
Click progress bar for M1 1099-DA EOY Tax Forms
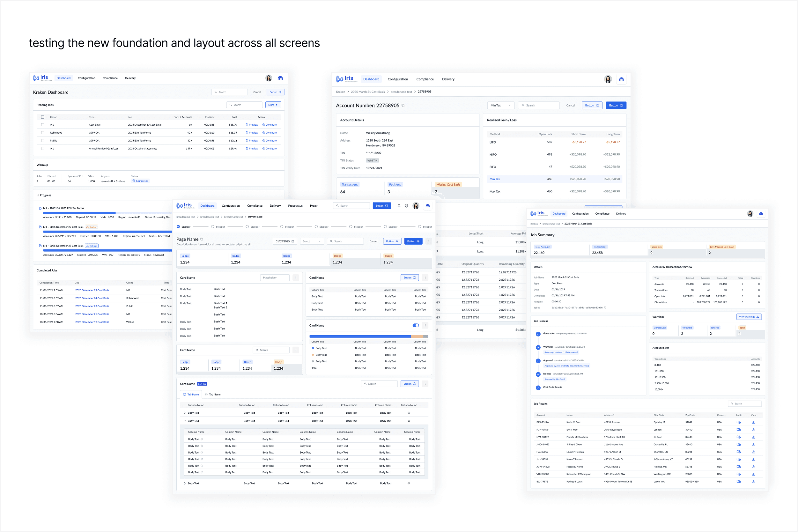coord(107,213)
